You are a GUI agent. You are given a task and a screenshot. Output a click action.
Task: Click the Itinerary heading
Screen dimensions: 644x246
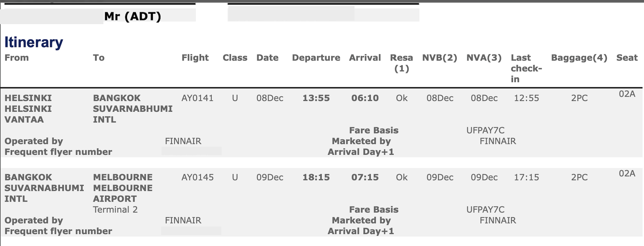pos(34,42)
